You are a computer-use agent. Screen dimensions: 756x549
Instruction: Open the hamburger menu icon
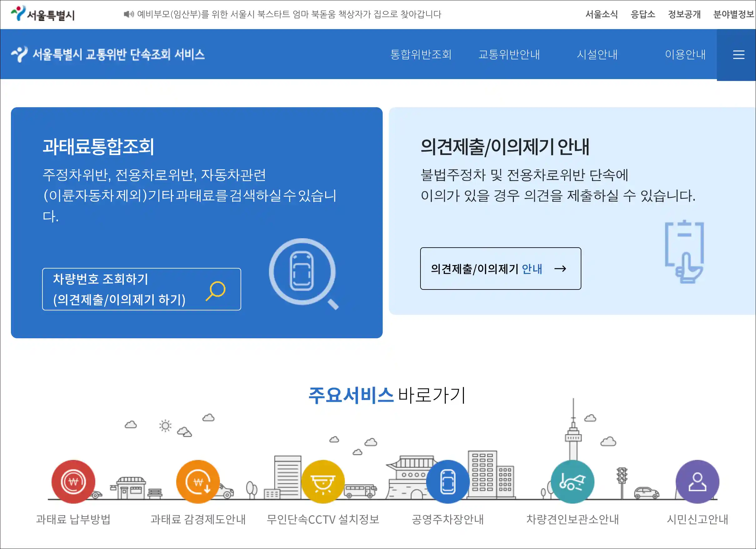[x=738, y=55]
